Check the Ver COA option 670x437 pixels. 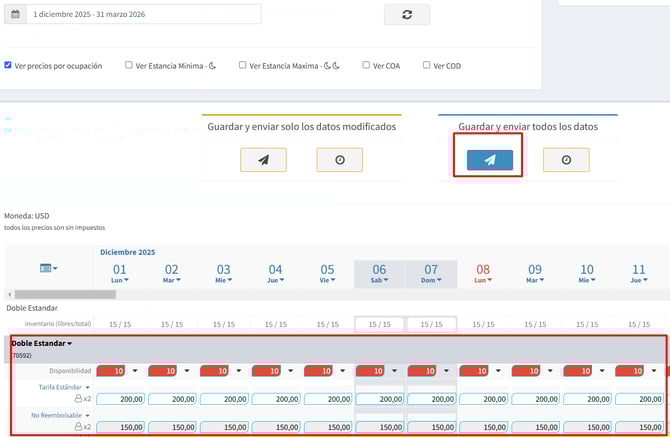point(365,66)
